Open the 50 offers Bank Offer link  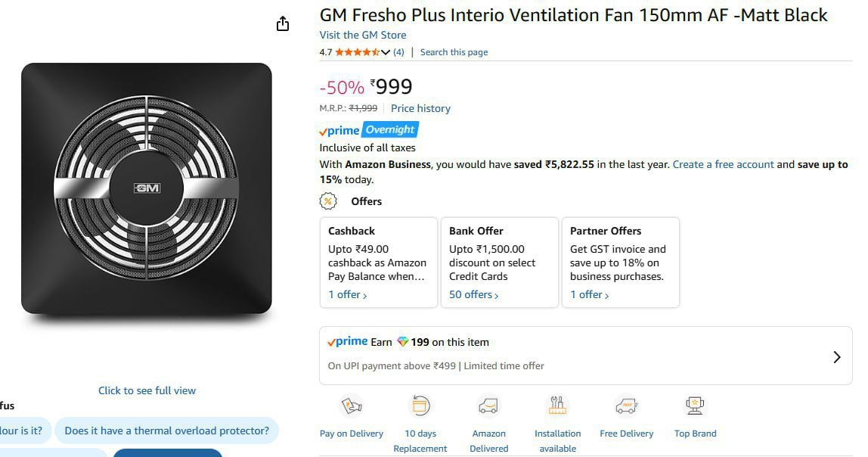point(473,294)
